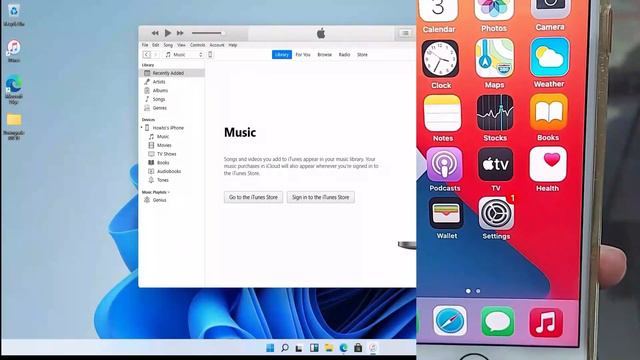This screenshot has width=640, height=360.
Task: Open the Song menu in iTunes
Action: coord(168,45)
